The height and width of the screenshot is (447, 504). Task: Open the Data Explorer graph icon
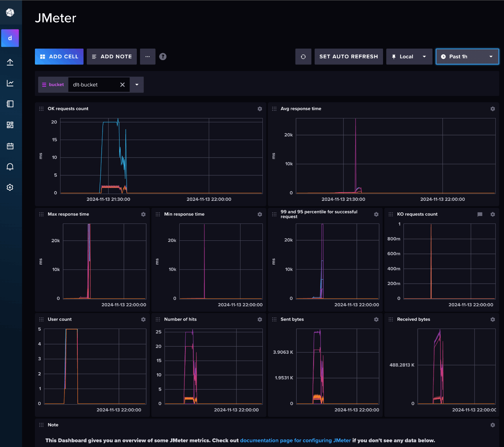[x=10, y=83]
